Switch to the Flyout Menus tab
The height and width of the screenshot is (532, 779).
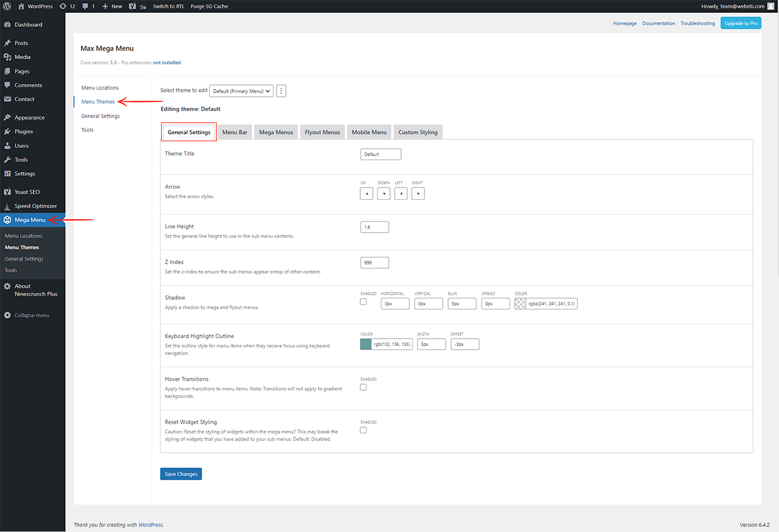tap(322, 132)
